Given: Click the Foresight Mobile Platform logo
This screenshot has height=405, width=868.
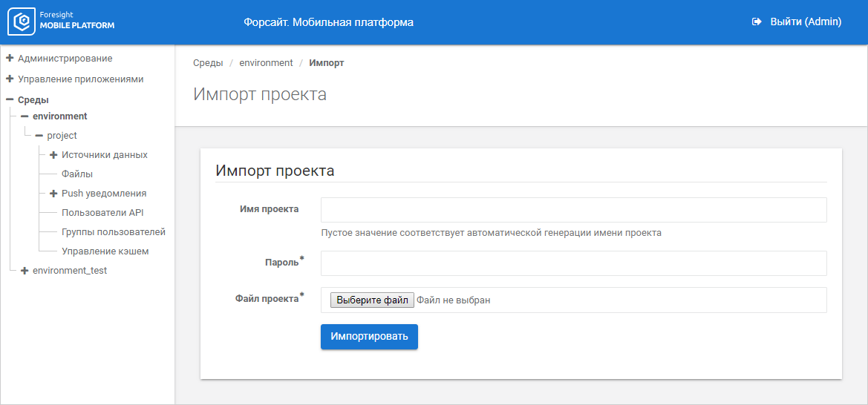Looking at the screenshot, I should [x=61, y=22].
